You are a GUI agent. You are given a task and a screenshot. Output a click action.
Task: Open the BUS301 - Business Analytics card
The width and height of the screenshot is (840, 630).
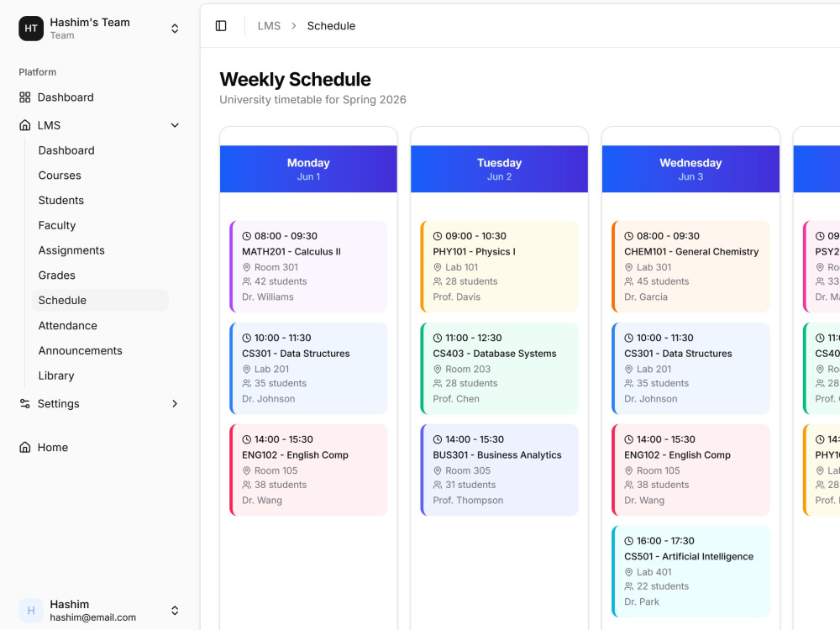pyautogui.click(x=499, y=470)
